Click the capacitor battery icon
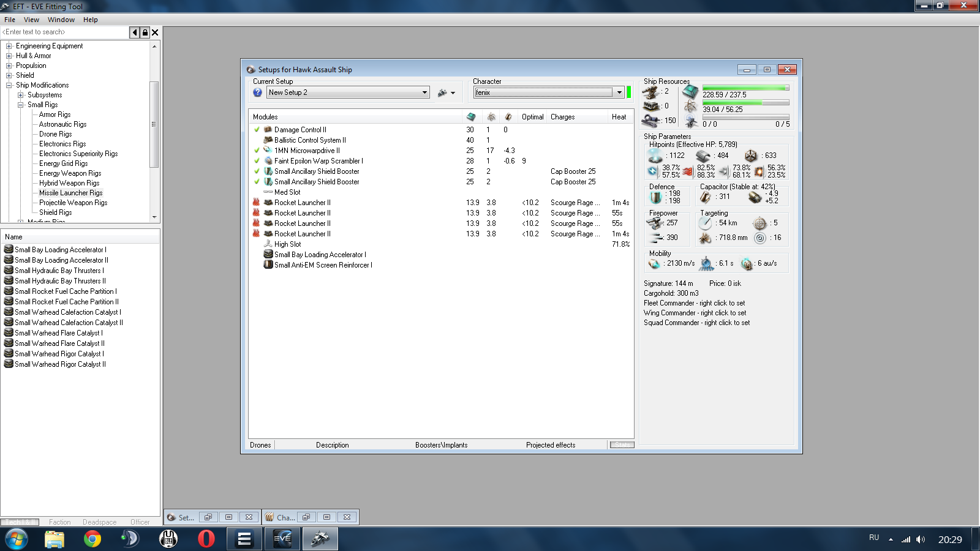Viewport: 980px width, 551px height. point(706,197)
